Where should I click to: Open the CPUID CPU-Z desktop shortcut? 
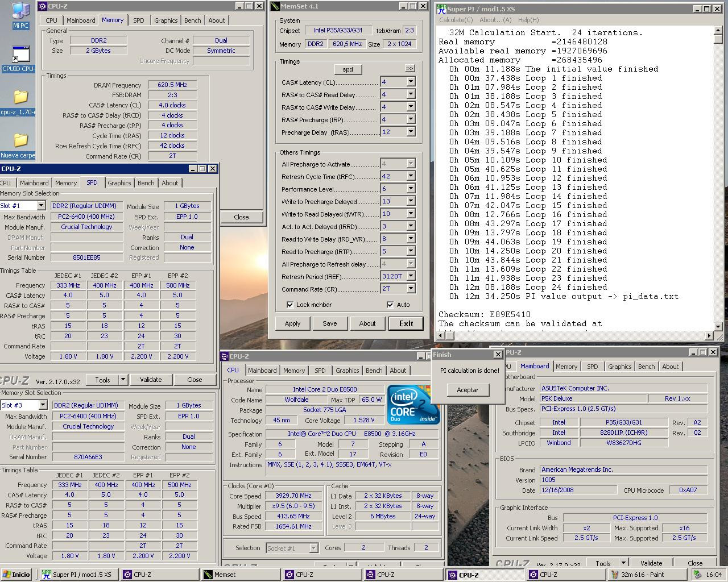[x=19, y=59]
